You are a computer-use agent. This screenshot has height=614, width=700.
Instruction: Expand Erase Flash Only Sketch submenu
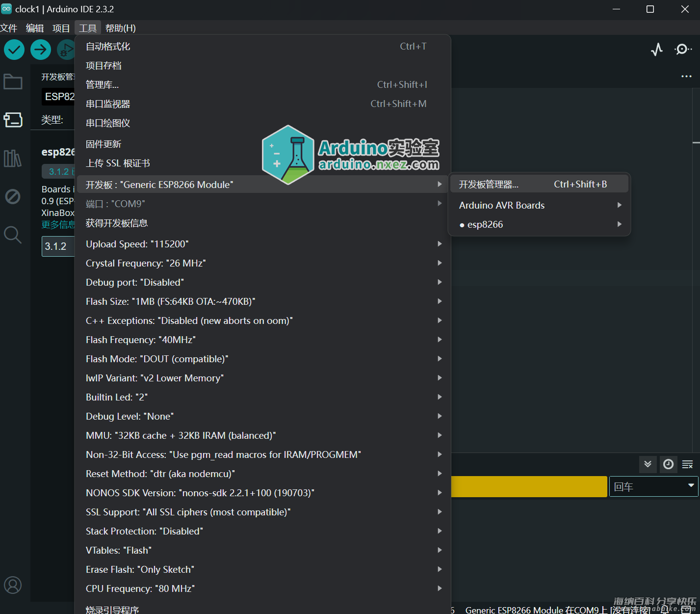(x=262, y=569)
